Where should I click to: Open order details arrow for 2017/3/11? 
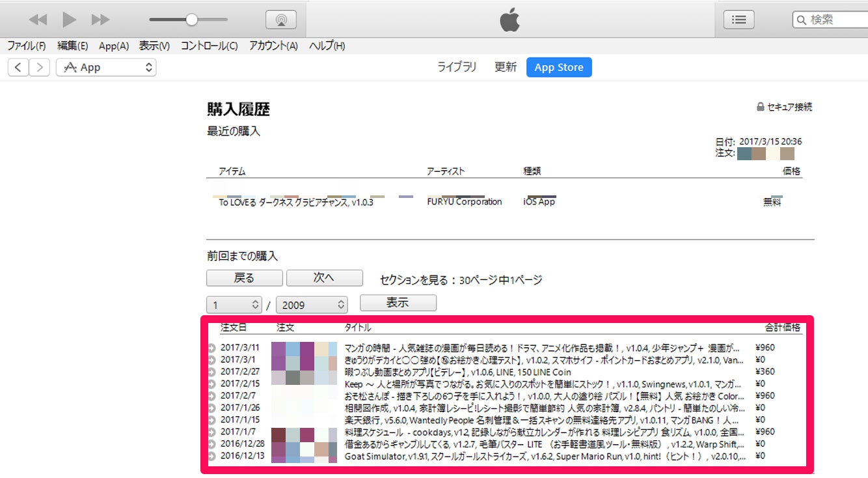point(211,348)
